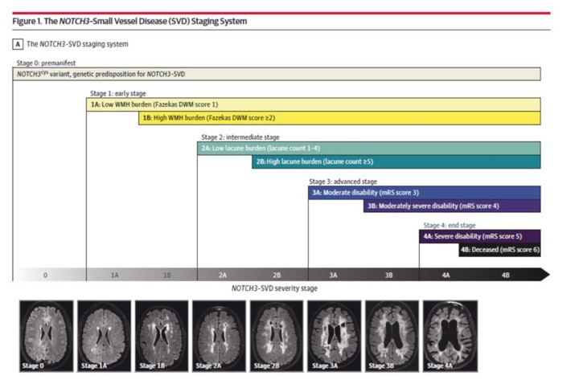The height and width of the screenshot is (392, 579).
Task: Click the '2A: Low lacune burden' bar
Action: click(x=369, y=149)
